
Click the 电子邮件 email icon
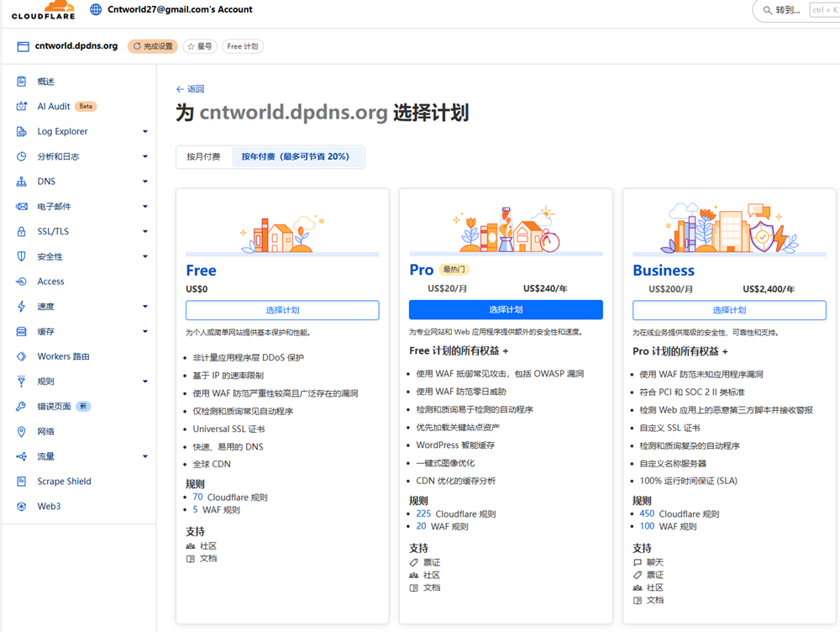click(x=22, y=207)
